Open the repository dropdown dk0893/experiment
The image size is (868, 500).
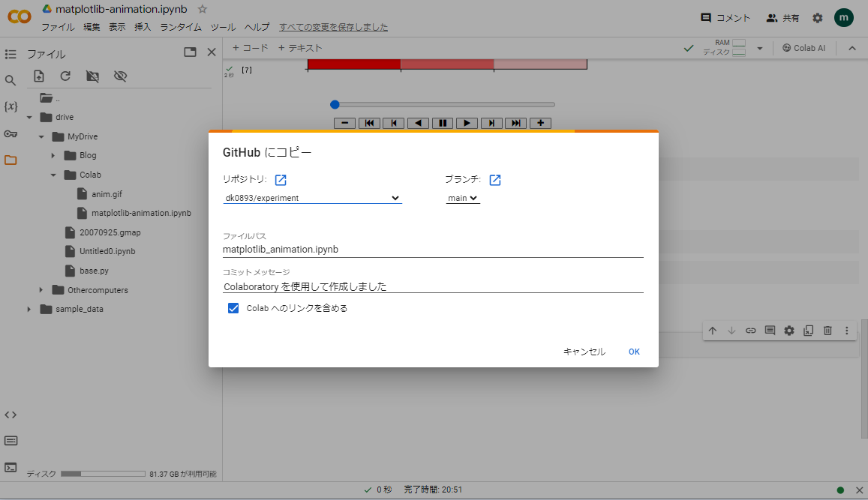point(312,198)
